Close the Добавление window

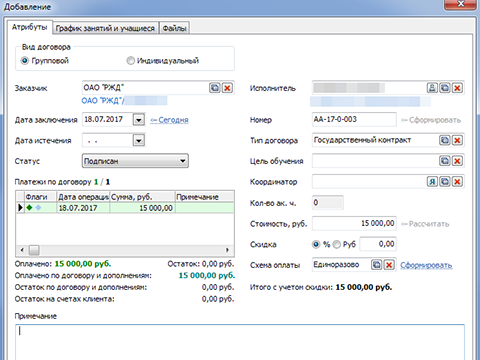pos(461,4)
